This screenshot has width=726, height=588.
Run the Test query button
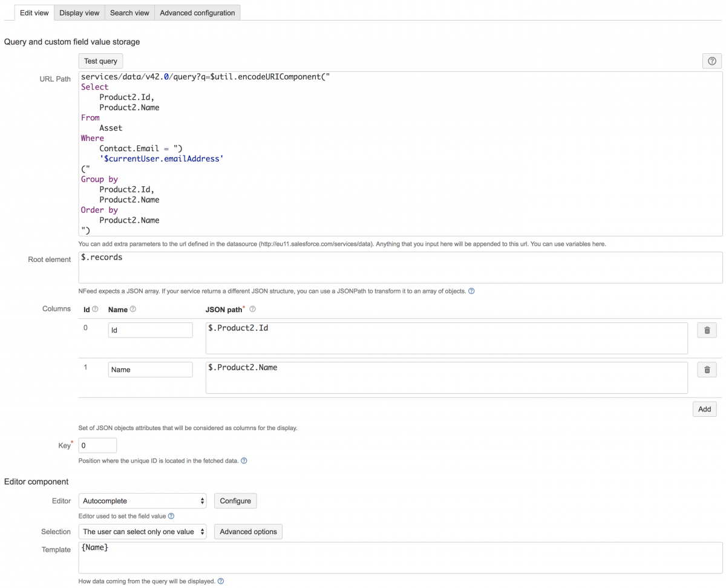[101, 61]
